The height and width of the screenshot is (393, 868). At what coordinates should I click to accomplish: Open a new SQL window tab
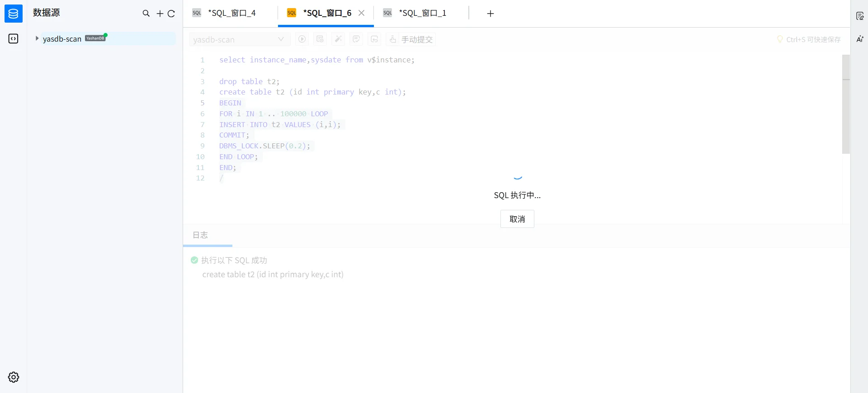pos(491,14)
